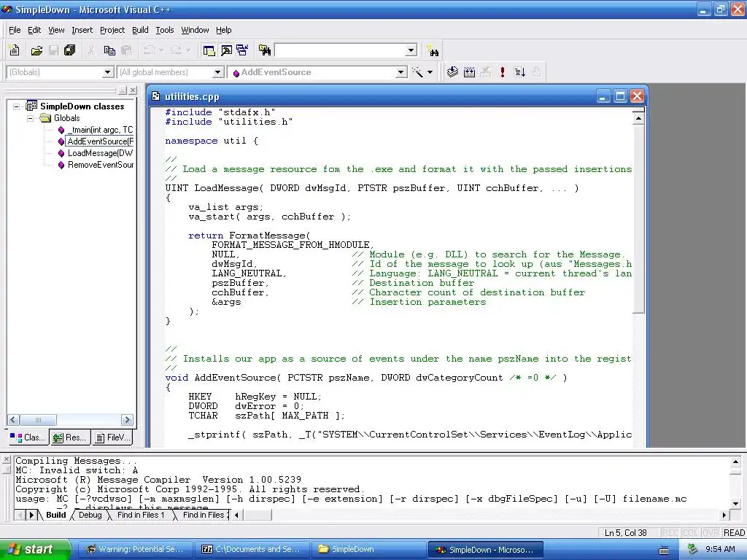
Task: Select _tmain function in class tree
Action: (x=100, y=130)
